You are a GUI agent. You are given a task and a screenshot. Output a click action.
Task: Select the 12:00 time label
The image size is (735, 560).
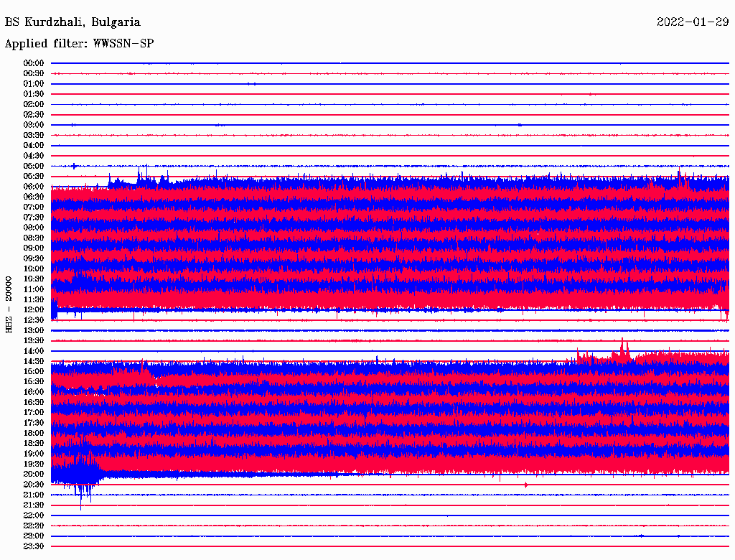click(x=34, y=309)
